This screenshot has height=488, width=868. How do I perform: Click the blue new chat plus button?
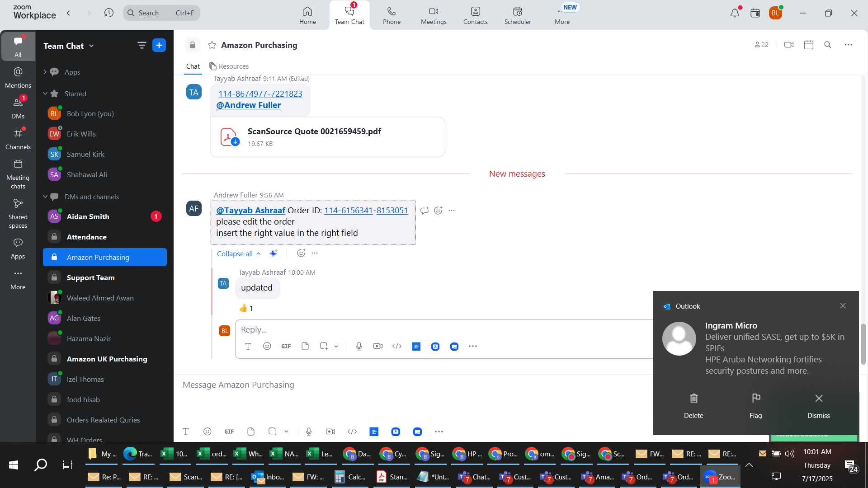point(159,45)
